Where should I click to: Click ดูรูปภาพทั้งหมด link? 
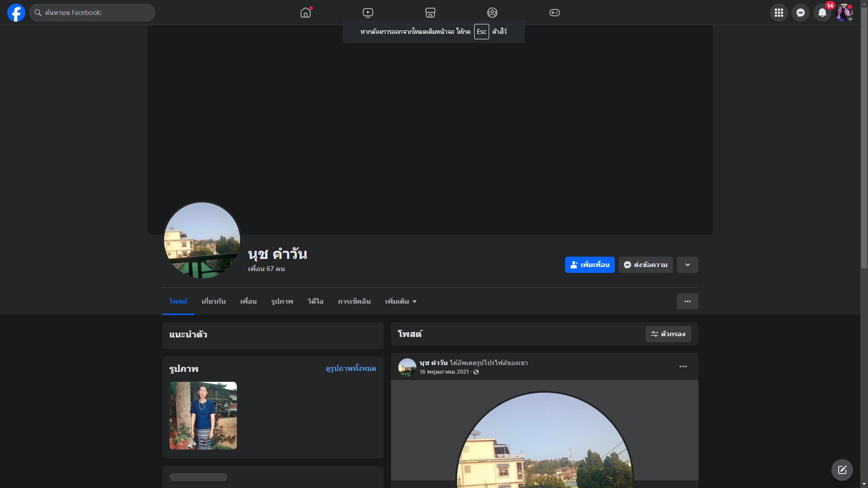tap(350, 369)
